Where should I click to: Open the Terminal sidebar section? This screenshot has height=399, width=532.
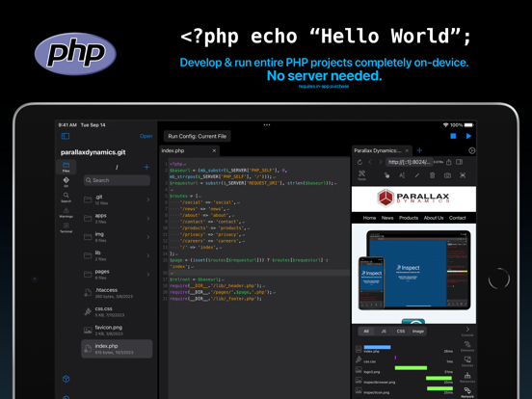click(66, 227)
